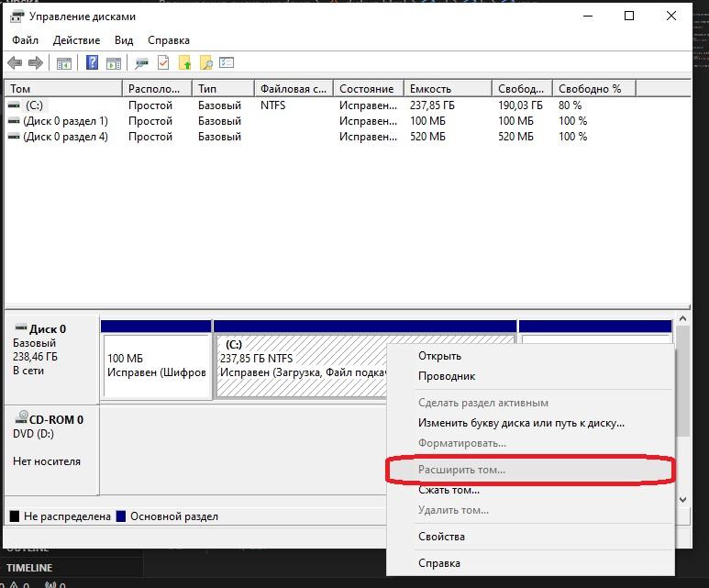Click the drive icon beside (C:) row
Image resolution: width=709 pixels, height=588 pixels.
(x=14, y=105)
